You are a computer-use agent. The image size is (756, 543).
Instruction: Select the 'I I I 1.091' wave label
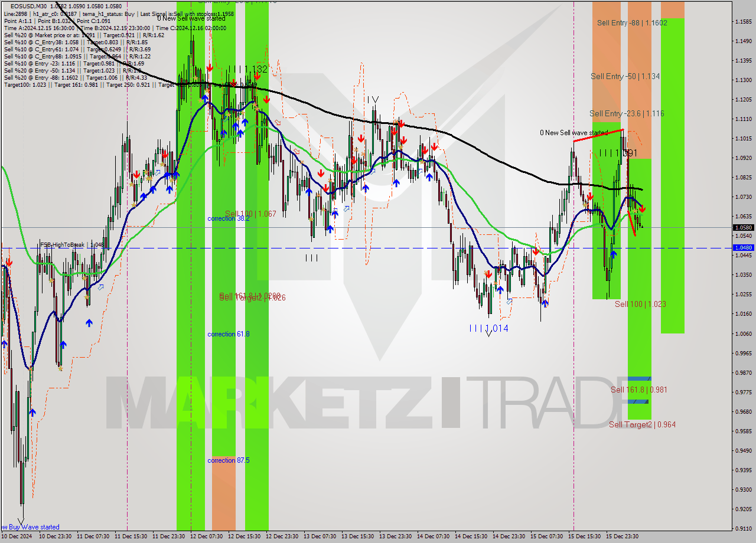(x=618, y=153)
